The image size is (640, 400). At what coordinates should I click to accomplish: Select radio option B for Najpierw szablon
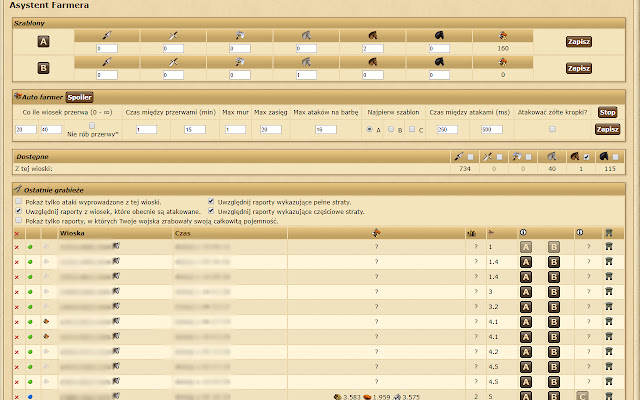[x=392, y=129]
